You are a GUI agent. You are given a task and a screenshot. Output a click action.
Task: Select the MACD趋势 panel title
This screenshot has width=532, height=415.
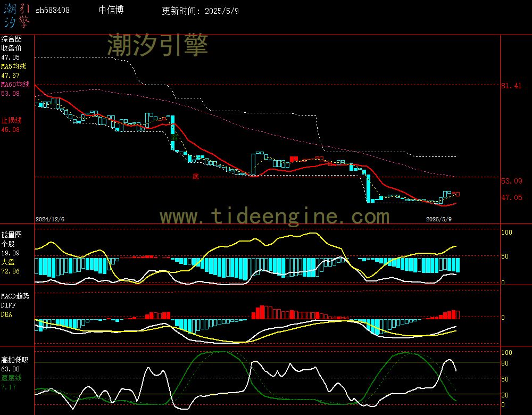(x=15, y=296)
